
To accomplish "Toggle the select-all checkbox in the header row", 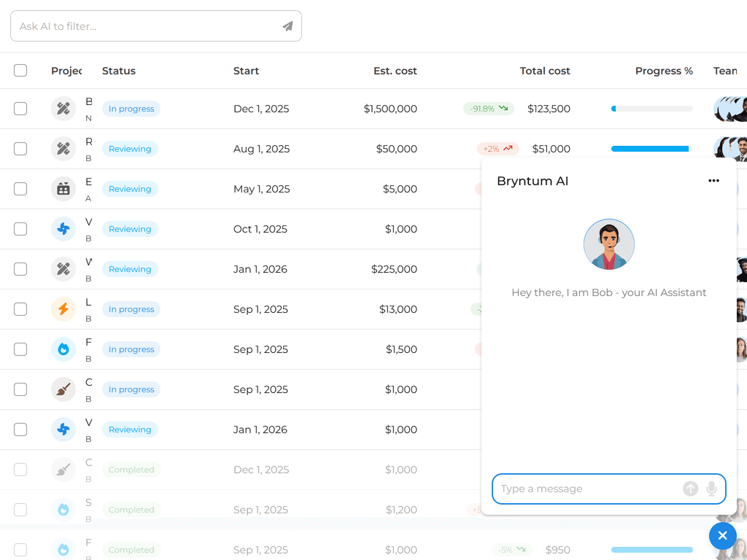I will pos(20,70).
